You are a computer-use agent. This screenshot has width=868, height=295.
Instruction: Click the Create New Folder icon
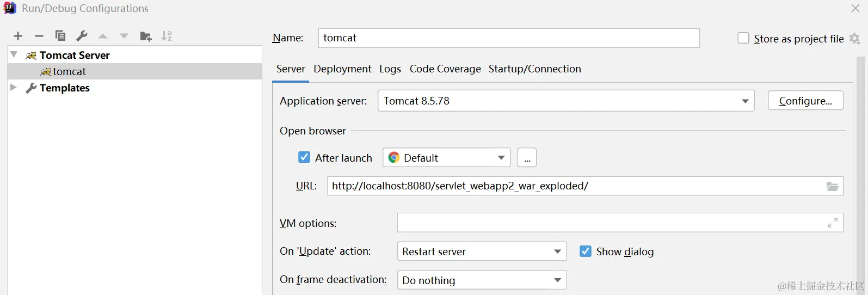(145, 36)
